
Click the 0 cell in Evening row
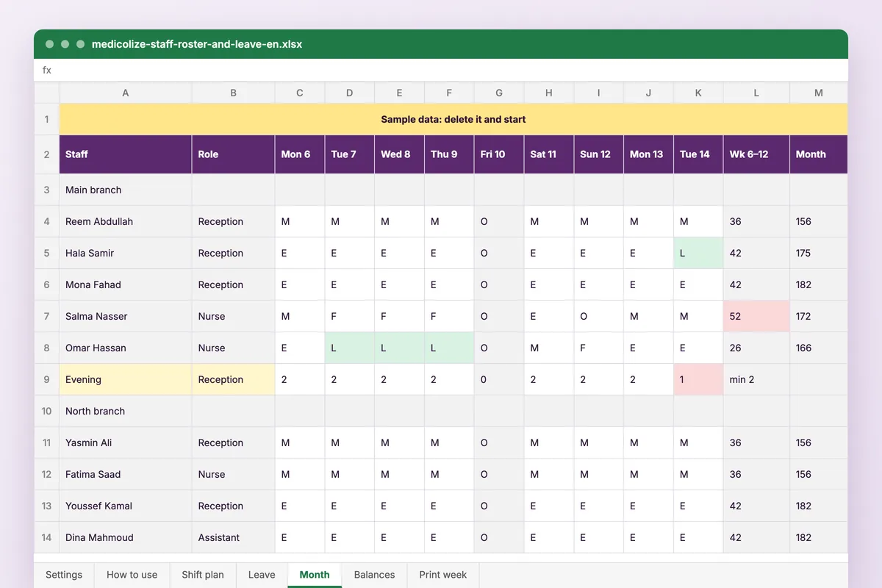pyautogui.click(x=499, y=379)
